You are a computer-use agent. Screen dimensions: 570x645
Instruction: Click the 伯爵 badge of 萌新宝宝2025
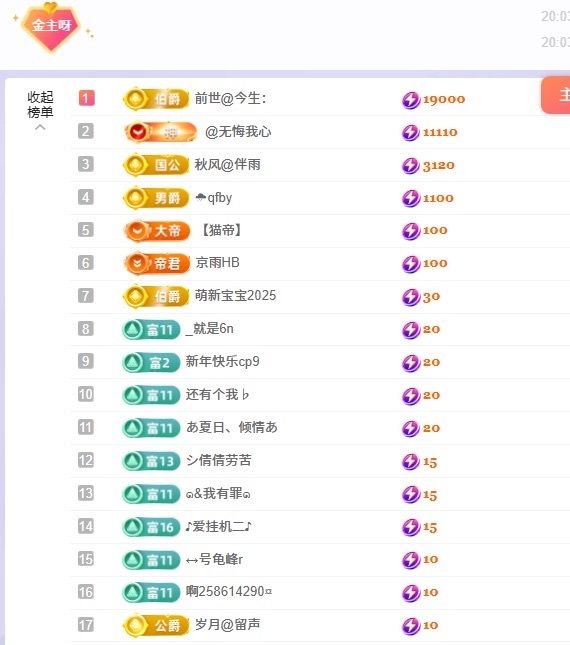[x=156, y=296]
